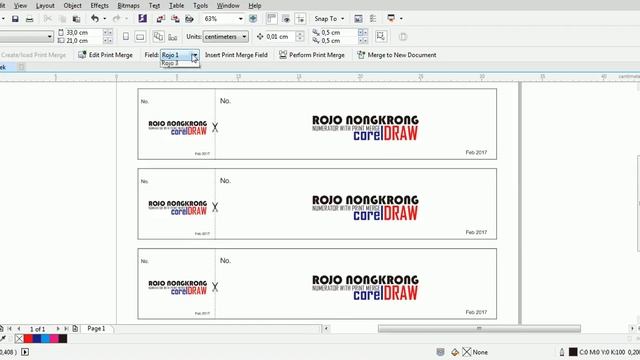This screenshot has height=360, width=640.
Task: Click the Search content icon
Action: click(x=142, y=18)
